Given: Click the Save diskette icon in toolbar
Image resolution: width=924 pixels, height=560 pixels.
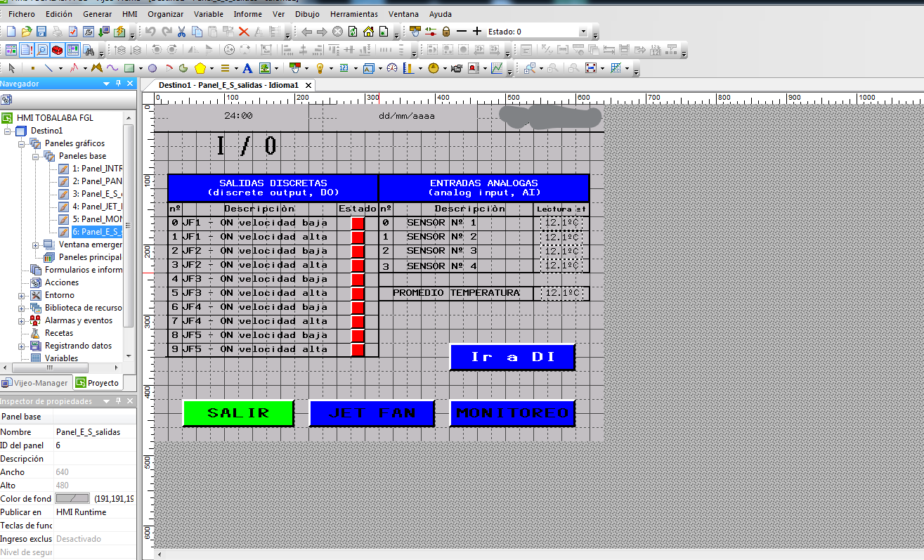Looking at the screenshot, I should coord(41,32).
